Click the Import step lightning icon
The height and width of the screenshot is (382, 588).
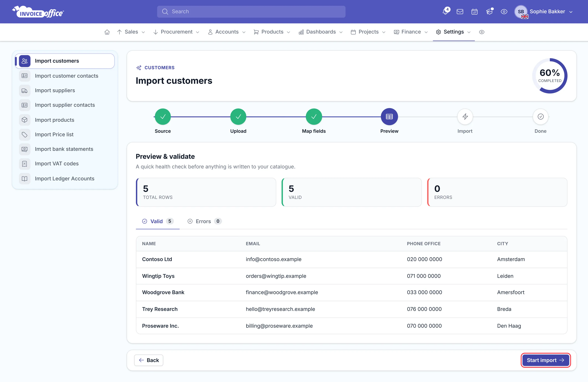point(465,117)
